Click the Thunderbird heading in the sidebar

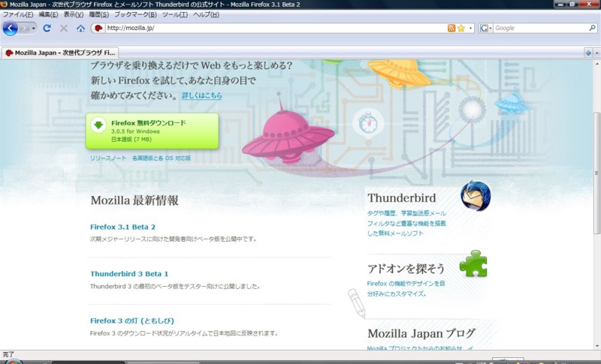402,198
